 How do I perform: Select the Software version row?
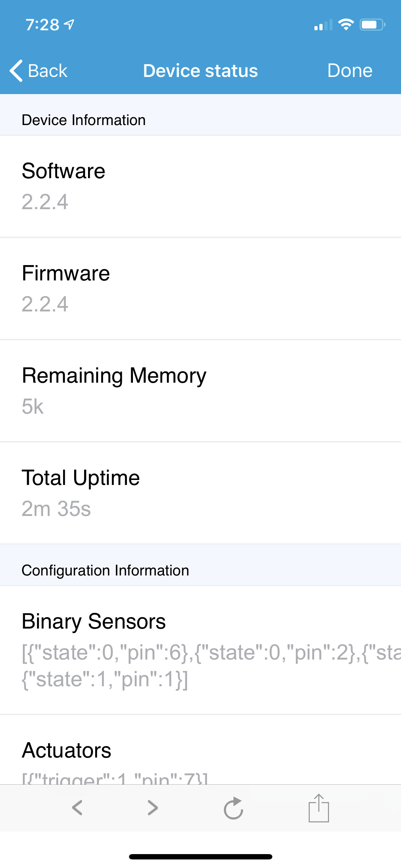(200, 185)
